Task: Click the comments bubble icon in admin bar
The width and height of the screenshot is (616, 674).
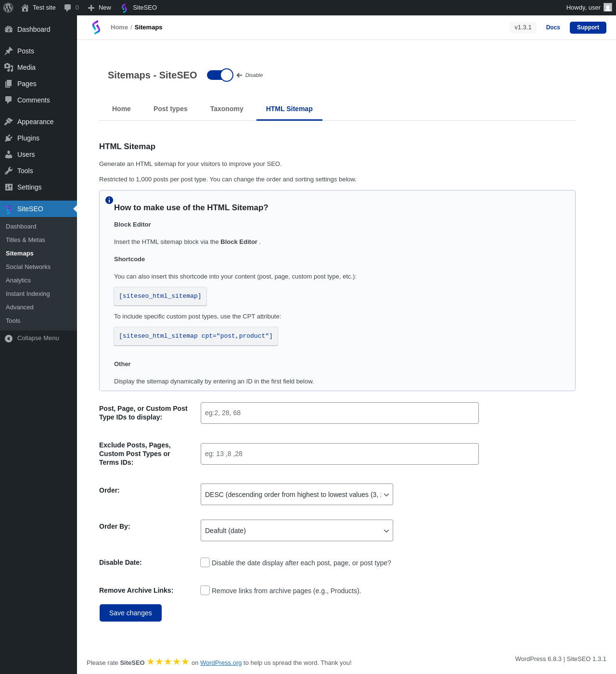Action: (68, 8)
